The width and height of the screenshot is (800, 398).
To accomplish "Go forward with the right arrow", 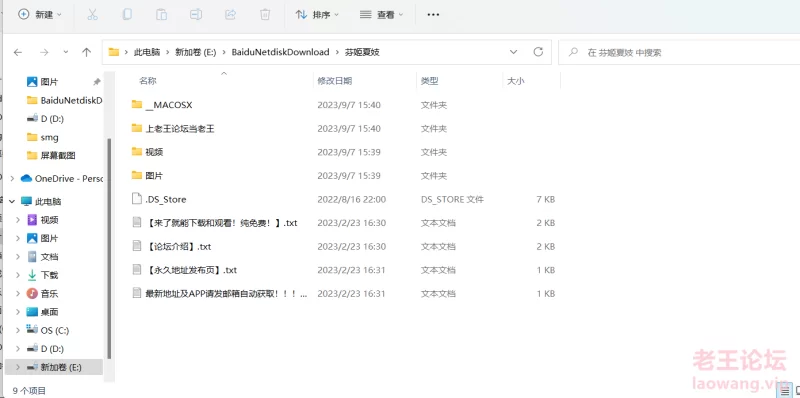I will coord(44,52).
